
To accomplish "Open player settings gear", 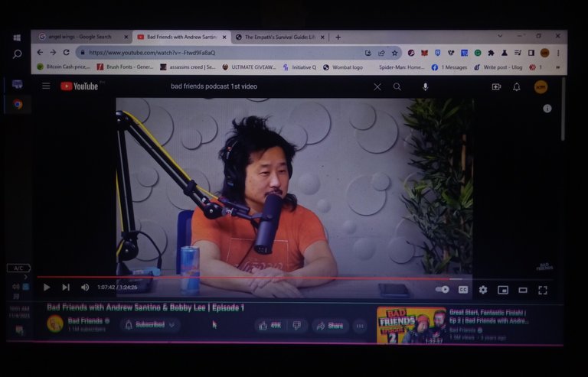I will 483,290.
